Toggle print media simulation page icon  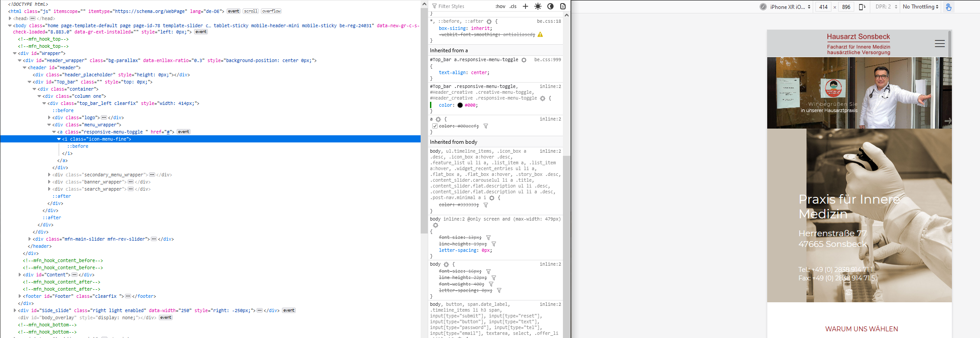click(563, 6)
